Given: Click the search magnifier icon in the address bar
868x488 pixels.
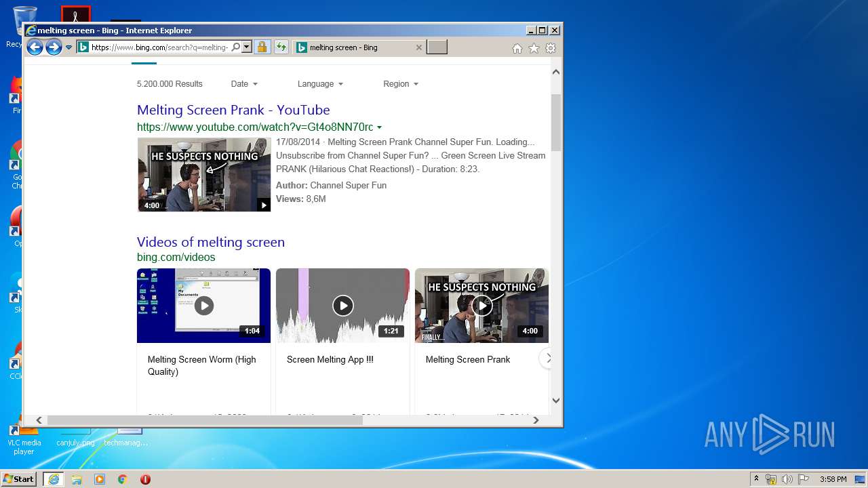Looking at the screenshot, I should (235, 47).
